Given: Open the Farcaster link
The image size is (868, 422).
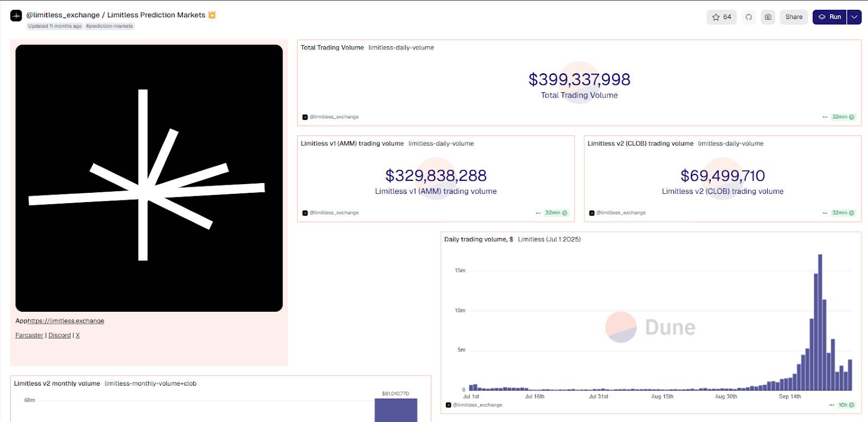Looking at the screenshot, I should 29,335.
